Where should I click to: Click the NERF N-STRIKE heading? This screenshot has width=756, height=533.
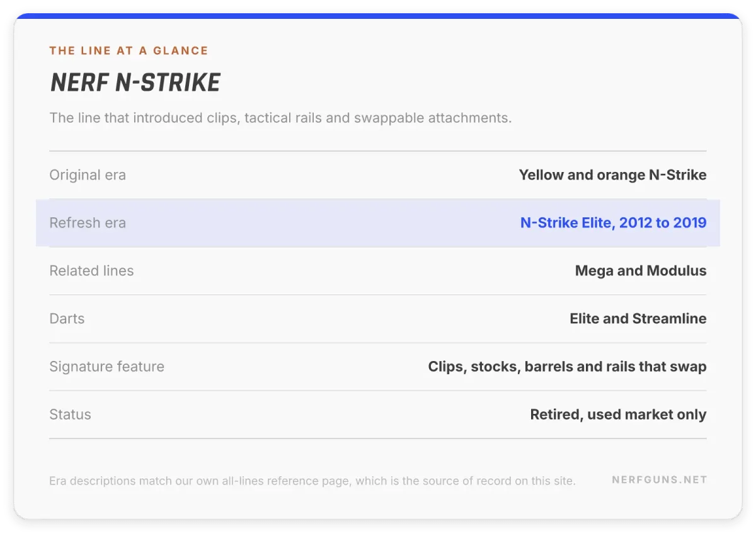[x=135, y=83]
